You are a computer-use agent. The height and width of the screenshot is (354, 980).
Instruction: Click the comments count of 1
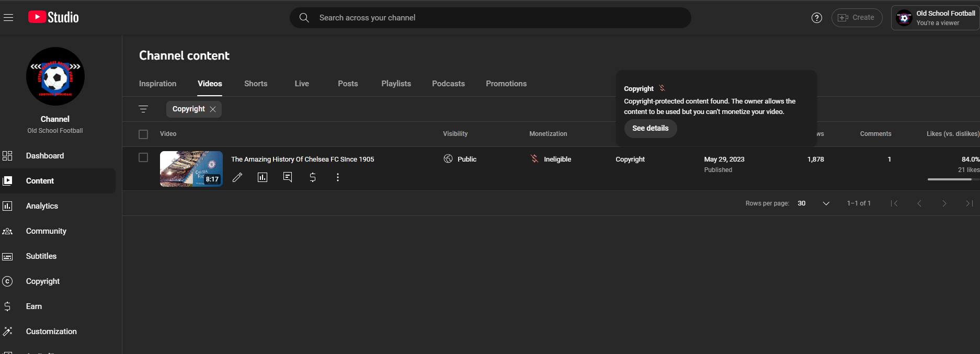[889, 159]
